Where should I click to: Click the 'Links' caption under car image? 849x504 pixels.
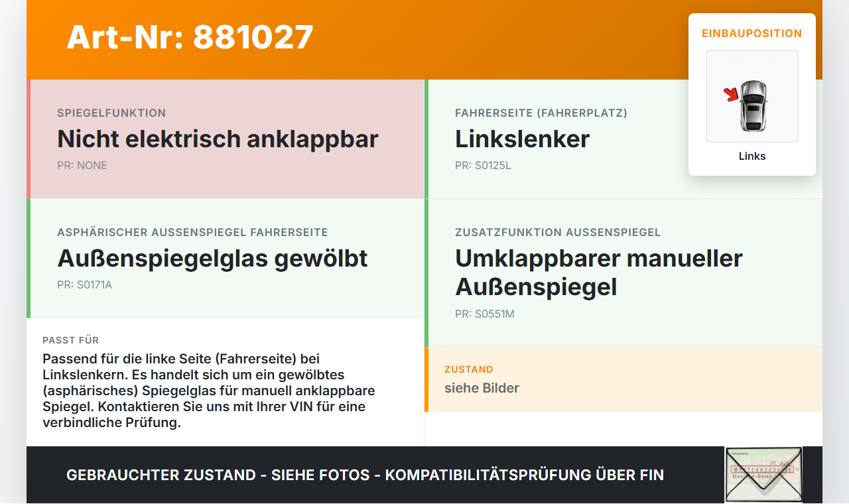[x=752, y=157]
